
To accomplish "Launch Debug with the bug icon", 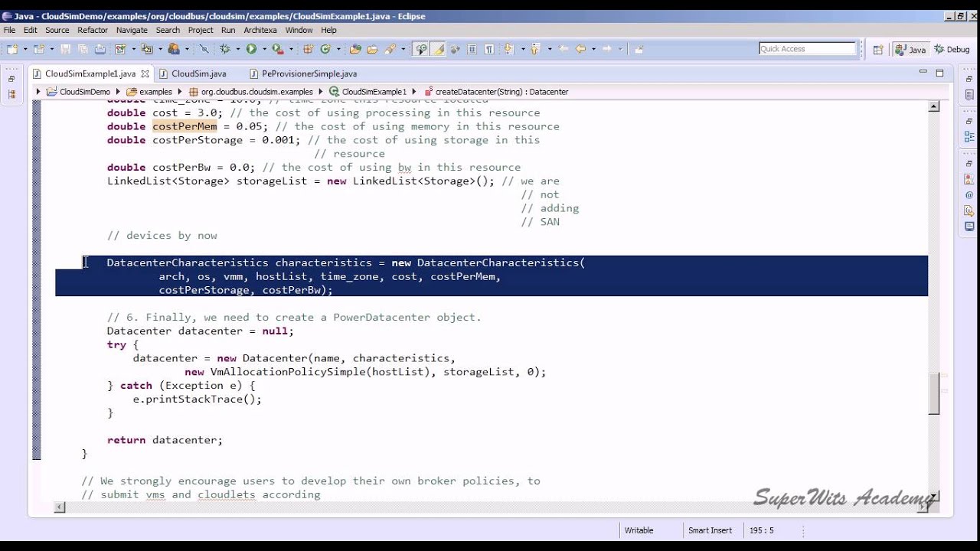I will click(x=225, y=49).
